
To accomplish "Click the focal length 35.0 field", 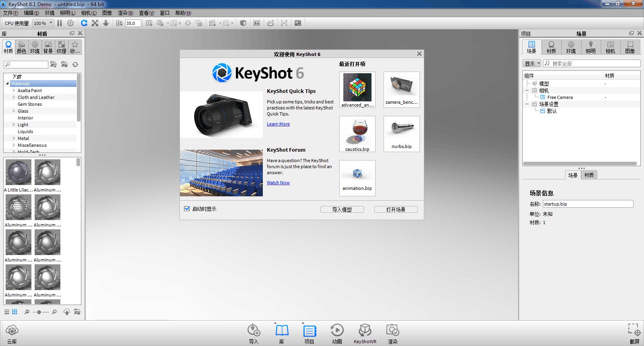I will (133, 23).
